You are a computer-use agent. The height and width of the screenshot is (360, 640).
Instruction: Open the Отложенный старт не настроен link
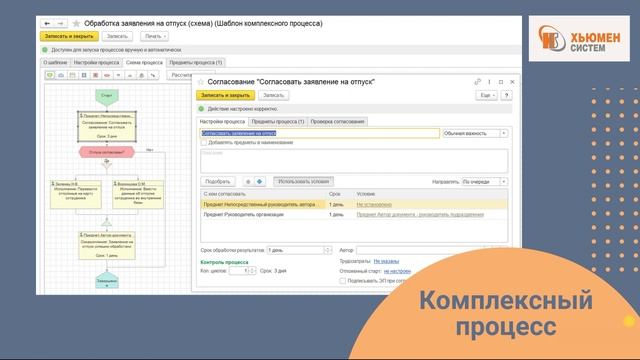pos(397,271)
